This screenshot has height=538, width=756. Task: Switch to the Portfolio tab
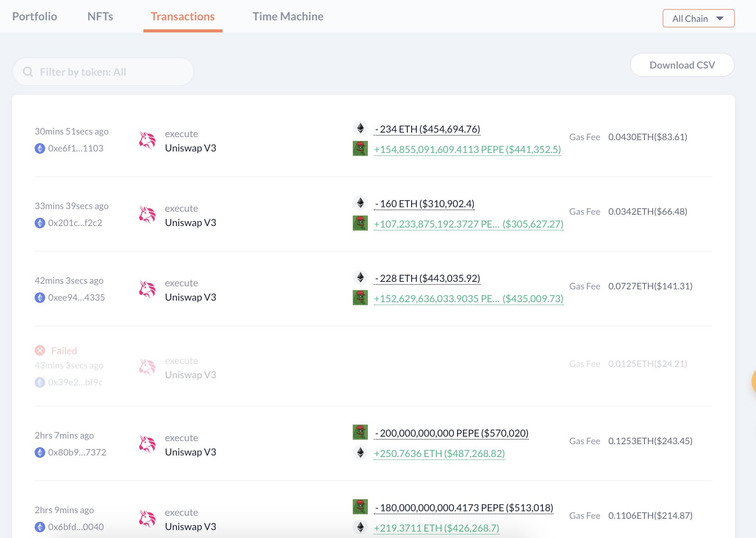pos(35,17)
